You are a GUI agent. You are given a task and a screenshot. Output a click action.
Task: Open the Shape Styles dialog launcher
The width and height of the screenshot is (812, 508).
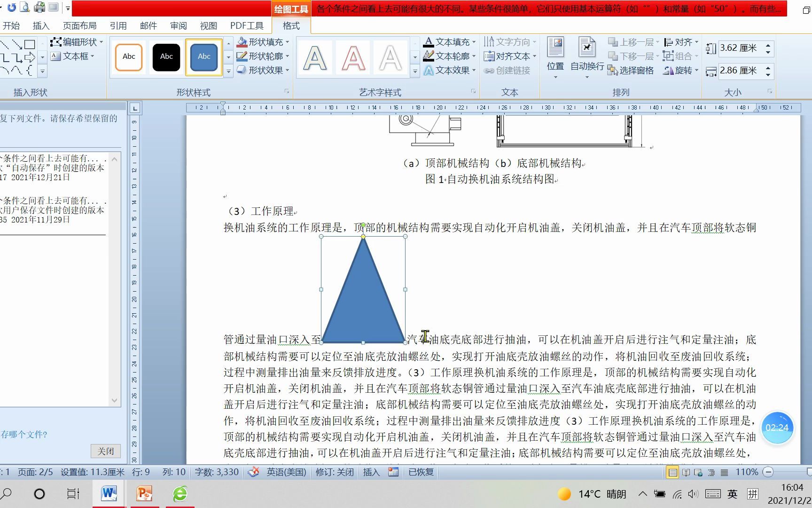point(287,91)
